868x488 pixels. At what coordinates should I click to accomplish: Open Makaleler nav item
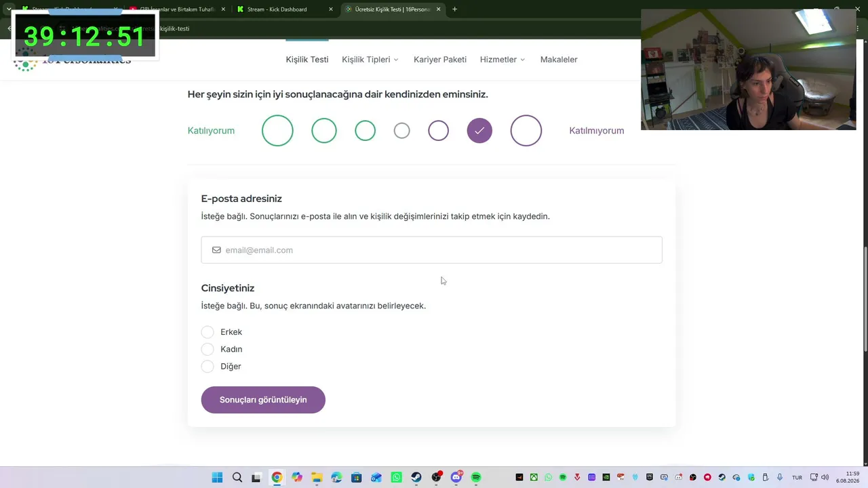[x=559, y=60]
